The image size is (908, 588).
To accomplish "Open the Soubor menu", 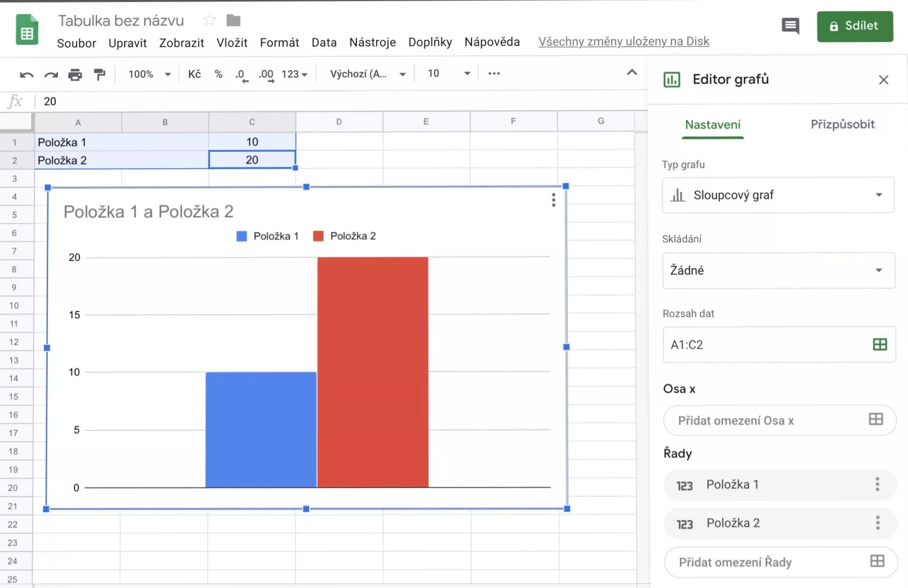I will click(77, 43).
